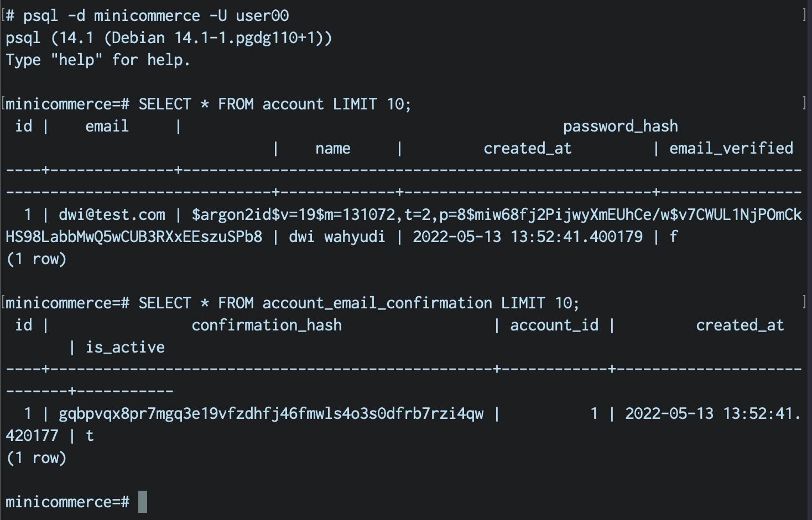Click the 'email' column header

(107, 126)
